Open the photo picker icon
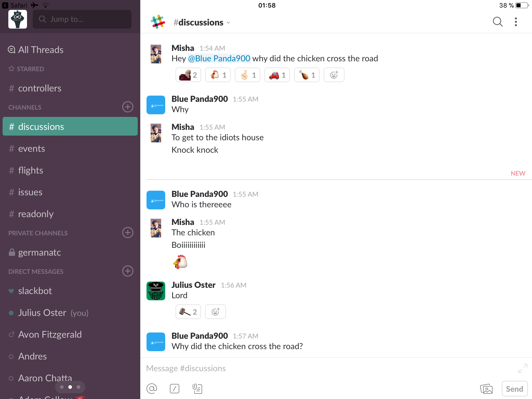 pyautogui.click(x=486, y=389)
